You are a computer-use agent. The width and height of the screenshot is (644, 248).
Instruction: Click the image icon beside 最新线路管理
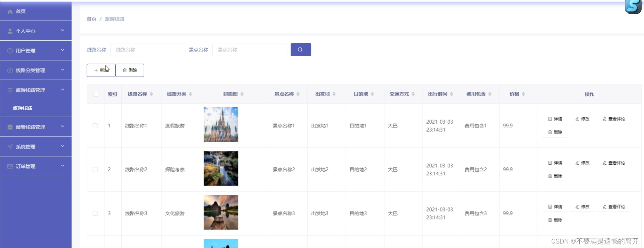pyautogui.click(x=10, y=127)
